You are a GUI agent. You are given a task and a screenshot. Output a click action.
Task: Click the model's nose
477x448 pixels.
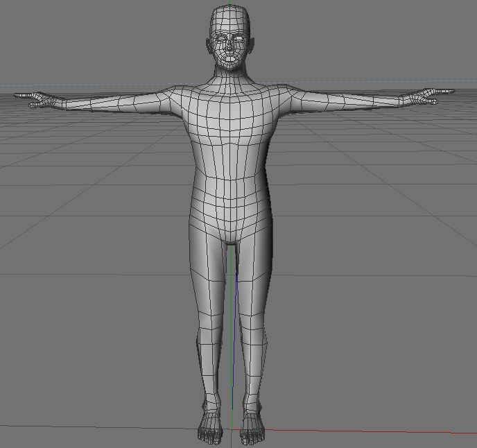(229, 46)
